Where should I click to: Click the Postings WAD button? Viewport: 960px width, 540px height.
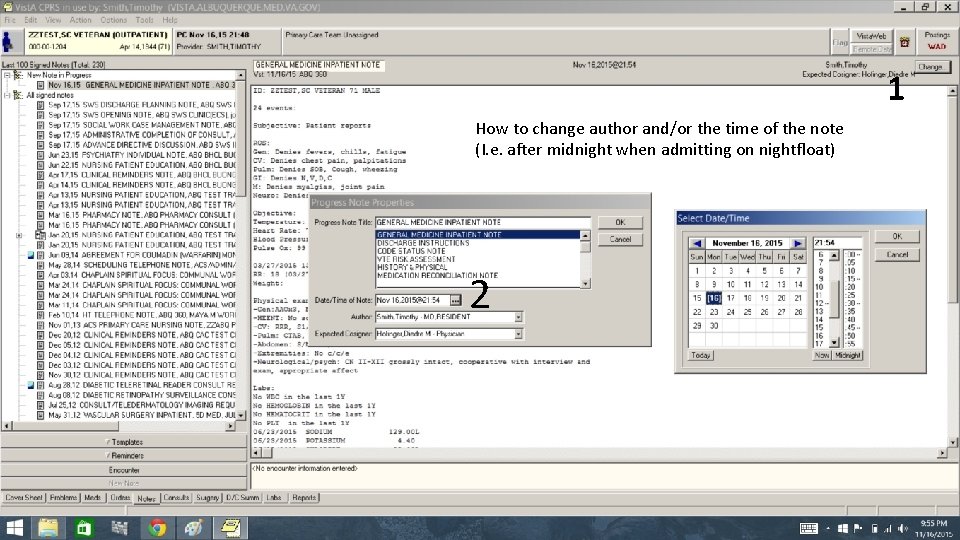937,41
